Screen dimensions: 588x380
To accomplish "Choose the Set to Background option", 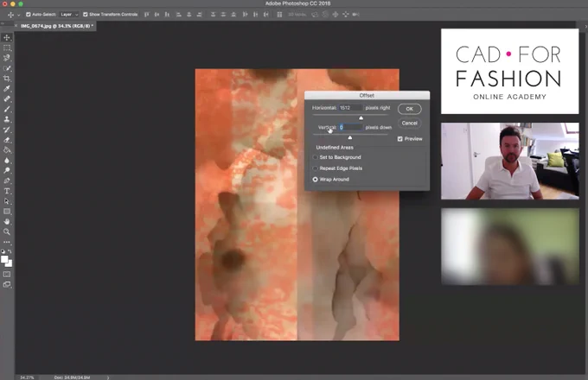I will tap(316, 157).
